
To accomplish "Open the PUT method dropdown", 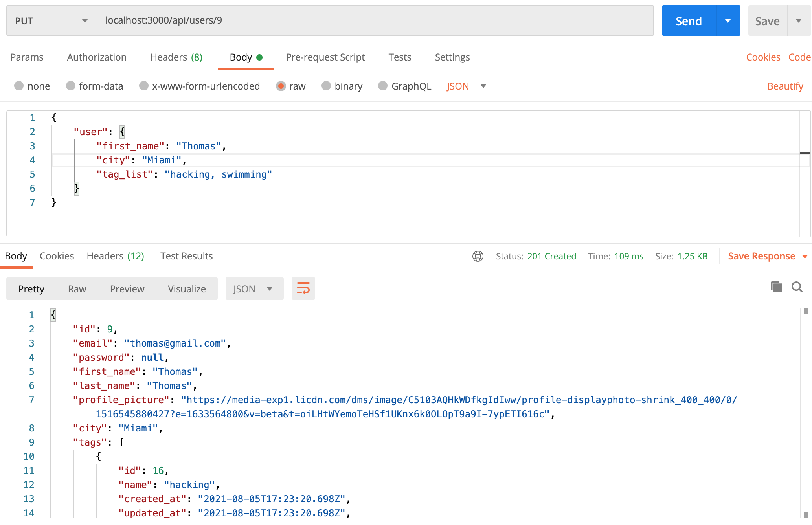I will tap(51, 21).
